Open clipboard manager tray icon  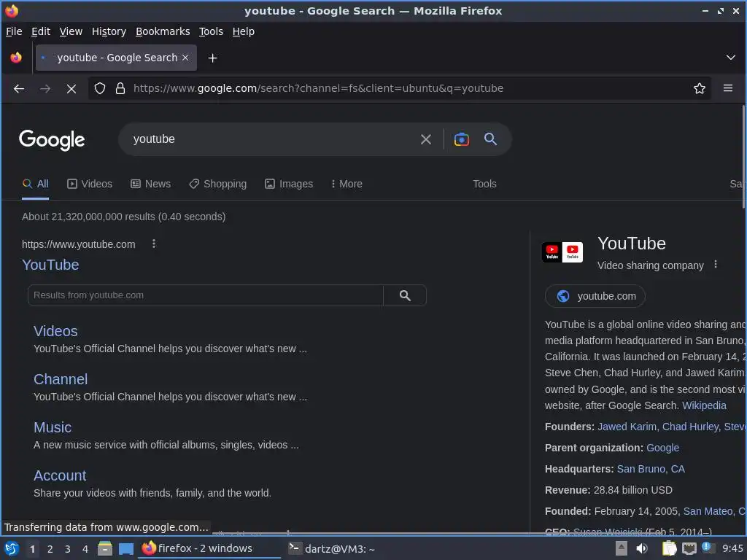tap(669, 548)
